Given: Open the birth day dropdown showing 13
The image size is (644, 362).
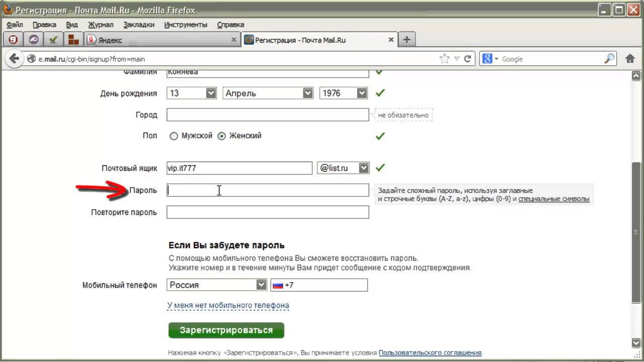Looking at the screenshot, I should point(193,93).
